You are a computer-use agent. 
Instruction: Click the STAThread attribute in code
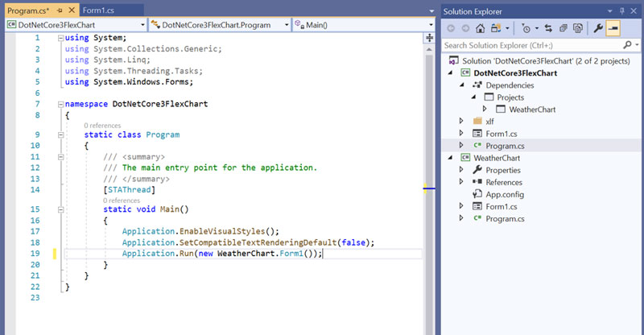coord(129,190)
